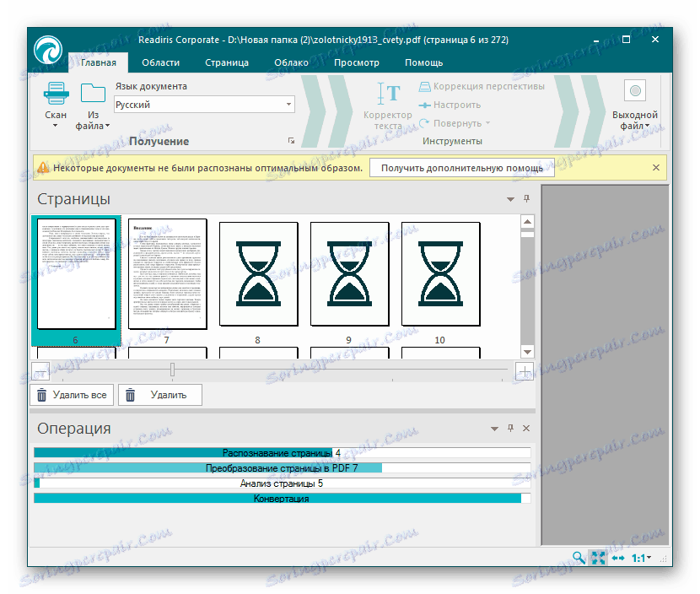
Task: Click Получить дополнительную помощь button
Action: coord(462,168)
